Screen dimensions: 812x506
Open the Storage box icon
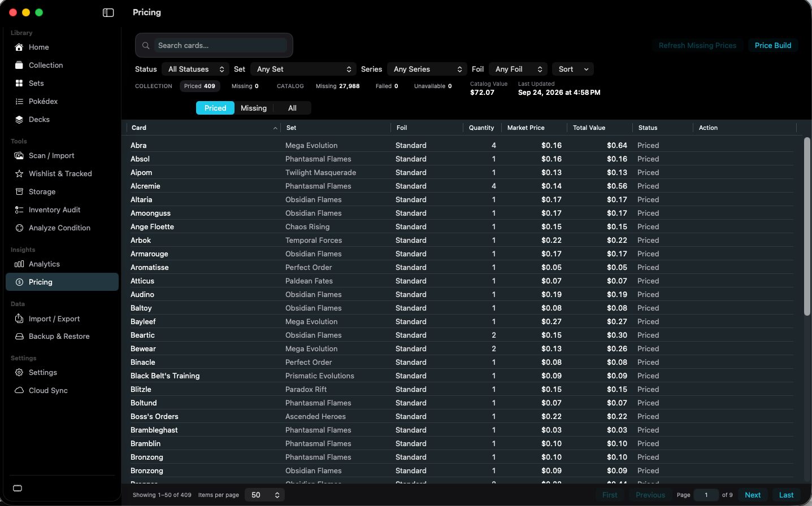point(19,191)
